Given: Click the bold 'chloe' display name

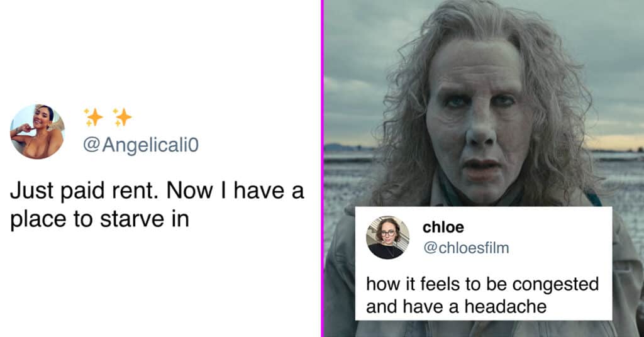Looking at the screenshot, I should pos(443,227).
